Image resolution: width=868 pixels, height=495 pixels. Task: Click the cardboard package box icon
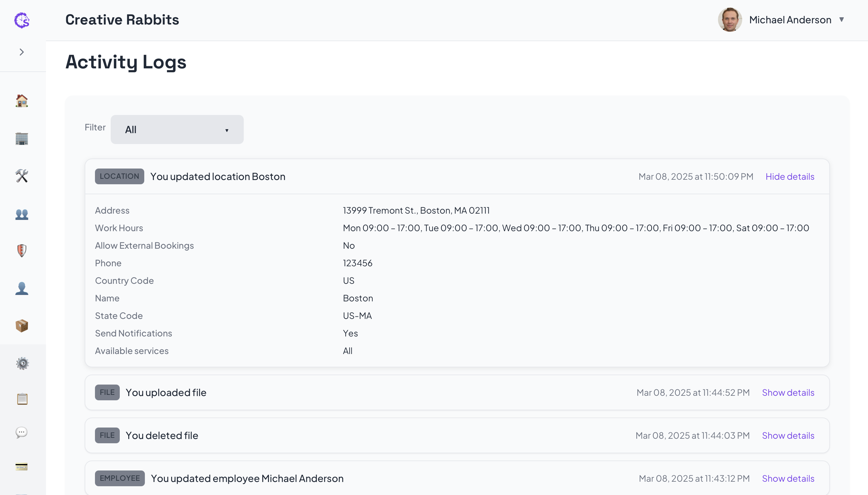pyautogui.click(x=22, y=326)
